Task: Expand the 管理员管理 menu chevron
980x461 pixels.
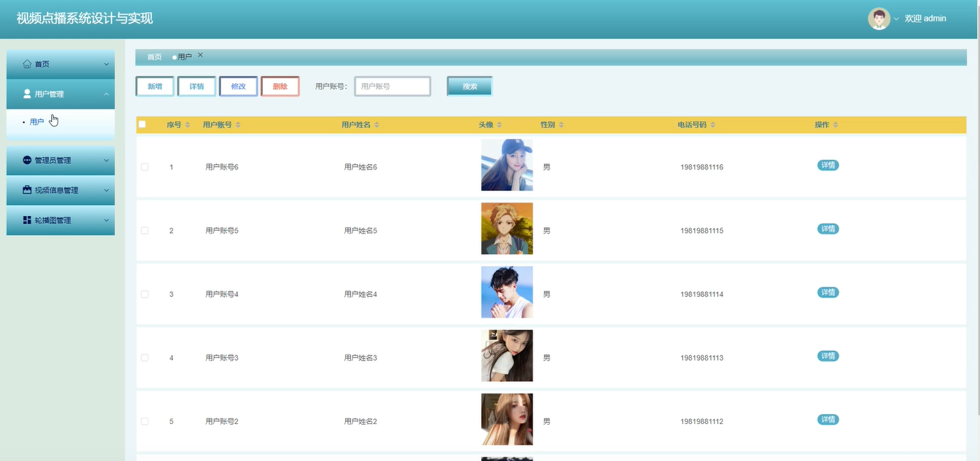Action: point(107,161)
